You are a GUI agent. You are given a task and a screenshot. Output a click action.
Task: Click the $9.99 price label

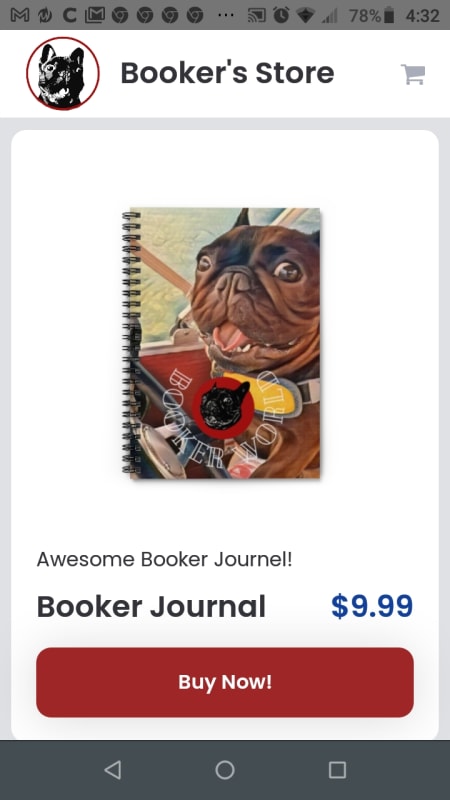coord(372,606)
